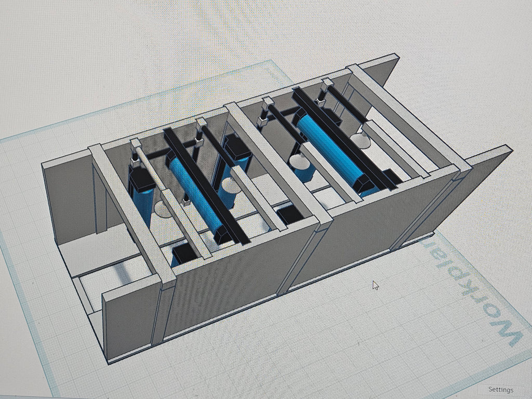
Task: Click the center divider's top cross beam
Action: pyautogui.click(x=278, y=163)
